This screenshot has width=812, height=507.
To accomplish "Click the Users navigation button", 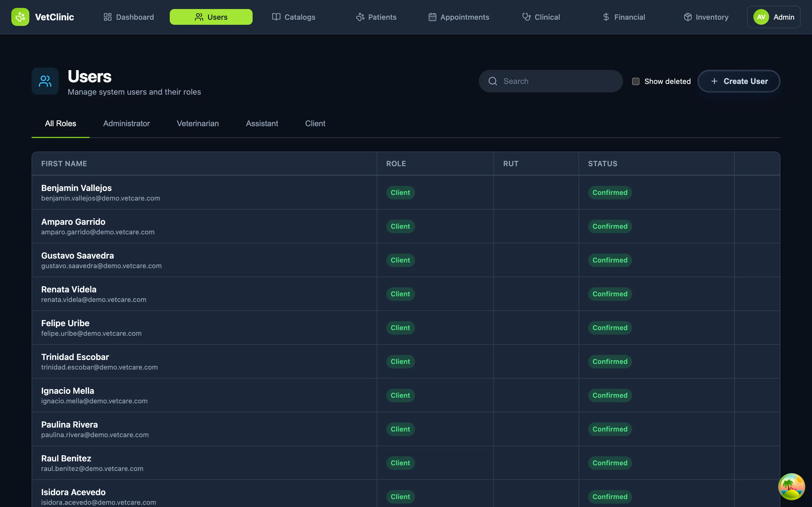I will click(211, 17).
